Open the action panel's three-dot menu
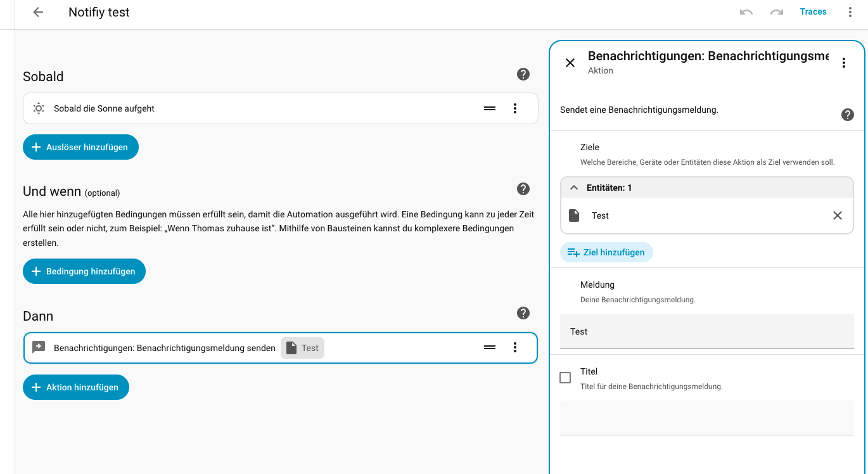 tap(843, 63)
